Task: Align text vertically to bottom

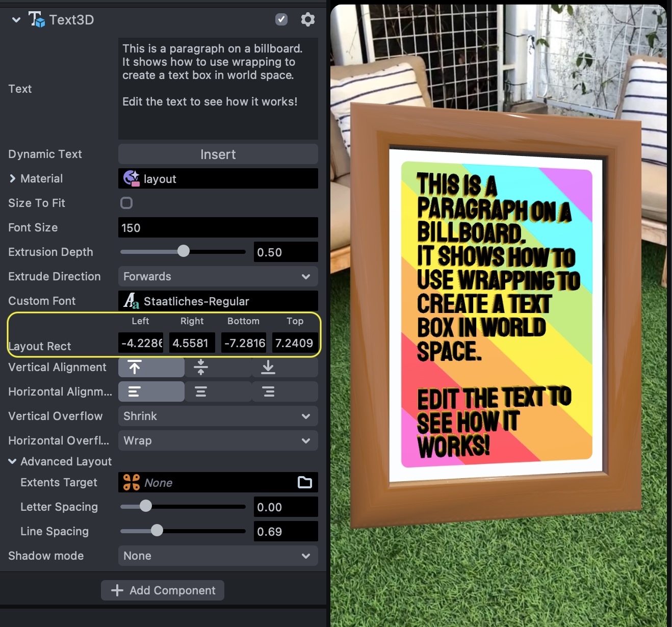Action: pos(268,367)
